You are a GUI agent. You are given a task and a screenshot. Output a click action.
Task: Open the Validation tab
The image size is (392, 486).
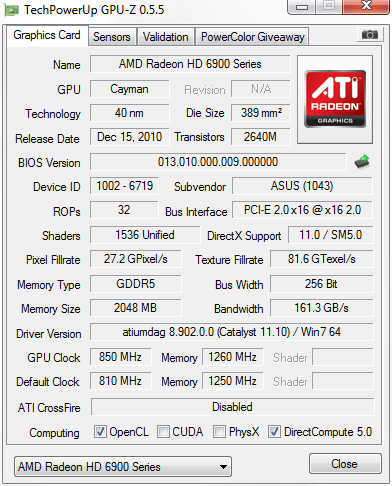click(x=166, y=37)
